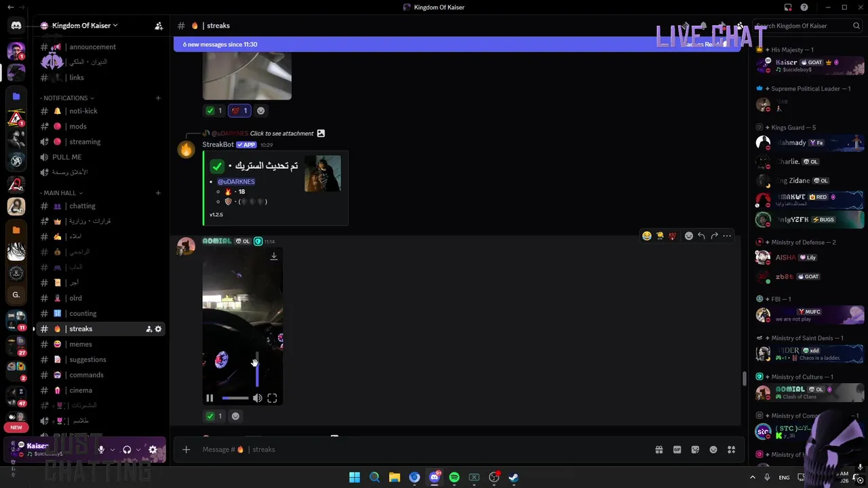The height and width of the screenshot is (488, 868).
Task: Create channel in MAIN HALL category
Action: tap(158, 193)
